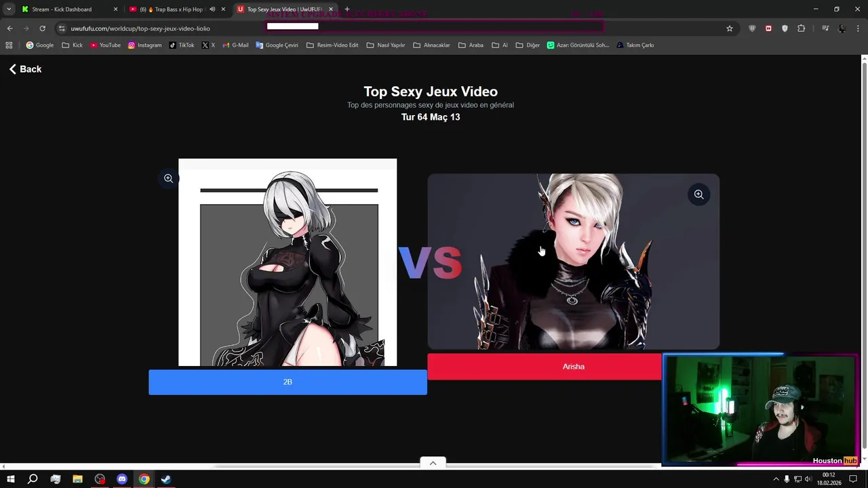The height and width of the screenshot is (488, 868).
Task: Open the Azar: Görüntülü Sohbet bookmark
Action: (x=578, y=45)
